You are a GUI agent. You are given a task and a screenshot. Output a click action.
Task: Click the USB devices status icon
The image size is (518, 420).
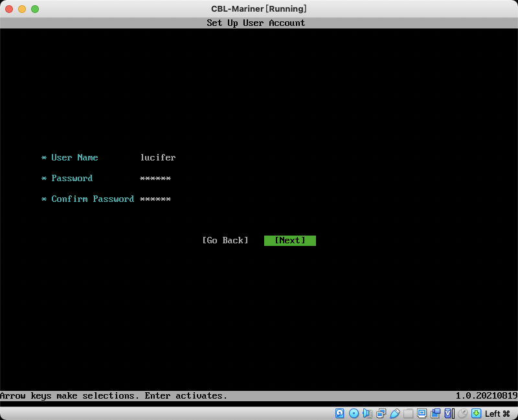click(x=394, y=413)
